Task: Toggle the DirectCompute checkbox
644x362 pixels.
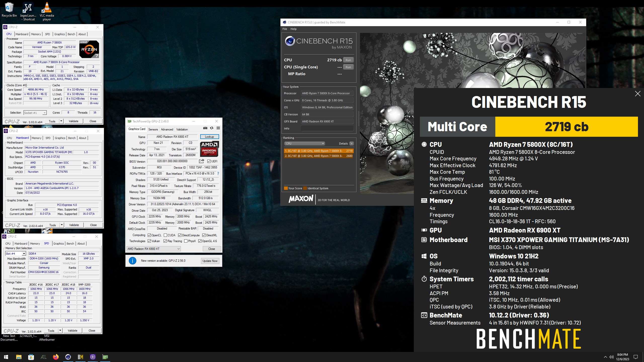Action: tap(180, 235)
